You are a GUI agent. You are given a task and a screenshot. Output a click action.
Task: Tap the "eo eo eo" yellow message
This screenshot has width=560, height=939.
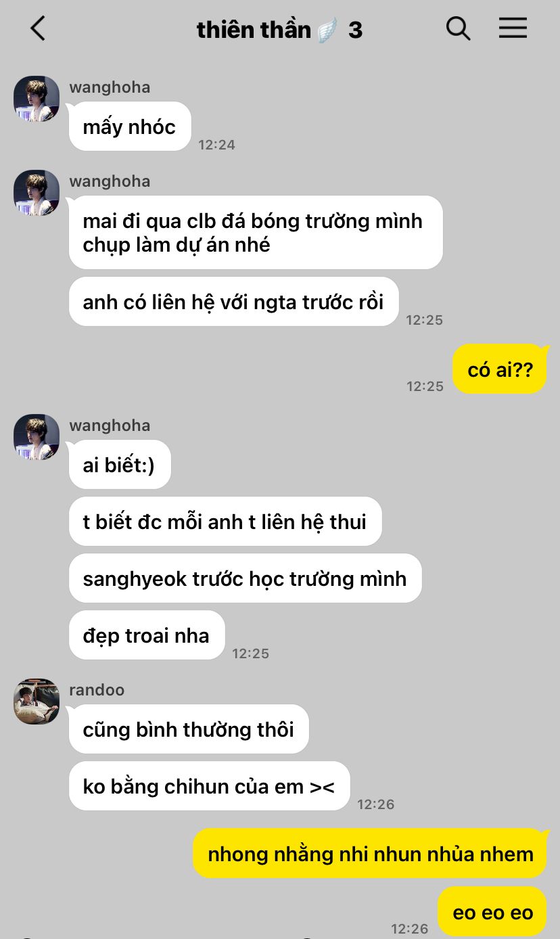(492, 912)
